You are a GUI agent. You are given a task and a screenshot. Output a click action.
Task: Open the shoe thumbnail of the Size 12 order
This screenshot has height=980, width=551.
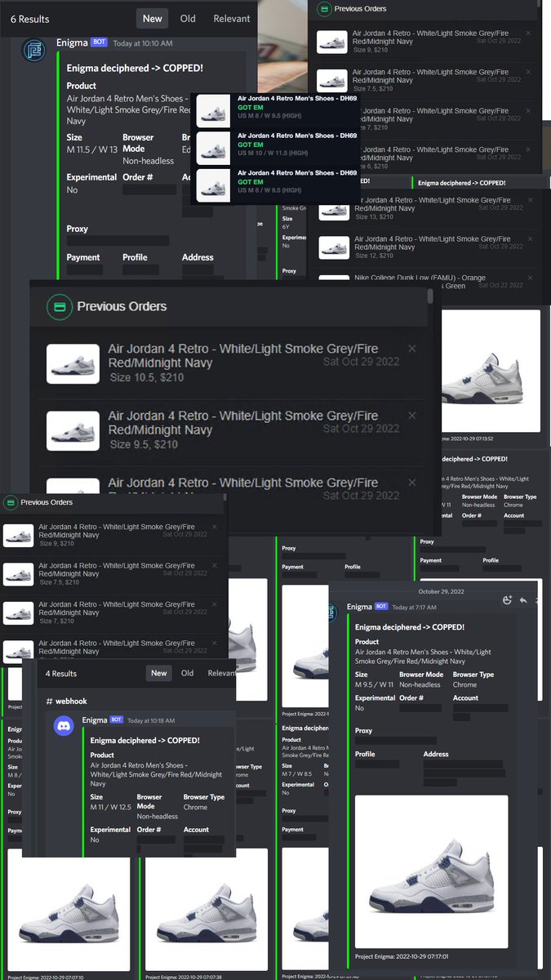(x=332, y=247)
